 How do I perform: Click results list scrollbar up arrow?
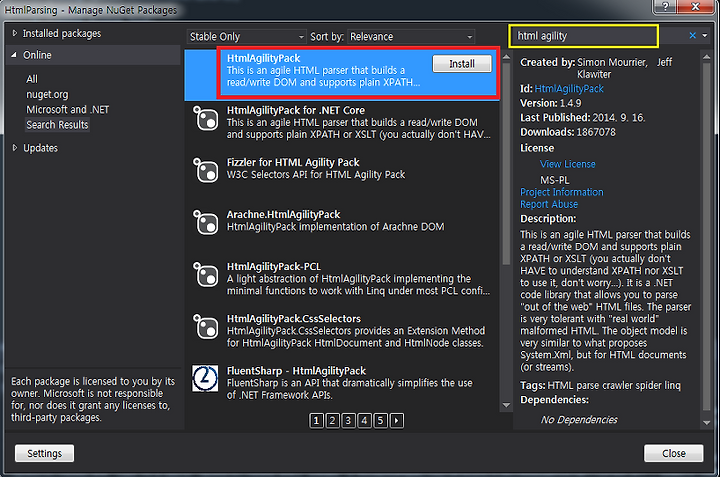(x=506, y=57)
